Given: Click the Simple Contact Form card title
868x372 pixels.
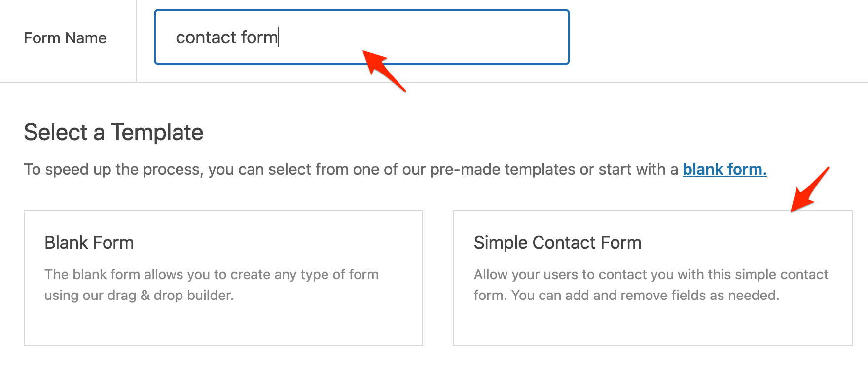Looking at the screenshot, I should [557, 243].
